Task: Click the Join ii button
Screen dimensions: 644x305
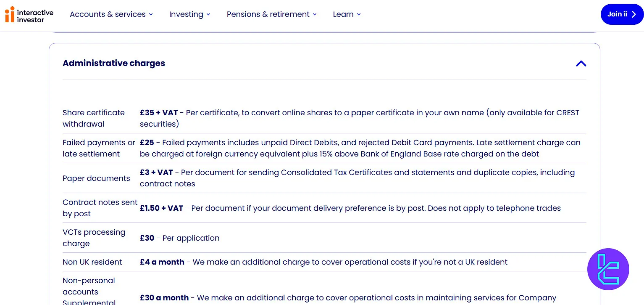Action: point(622,14)
